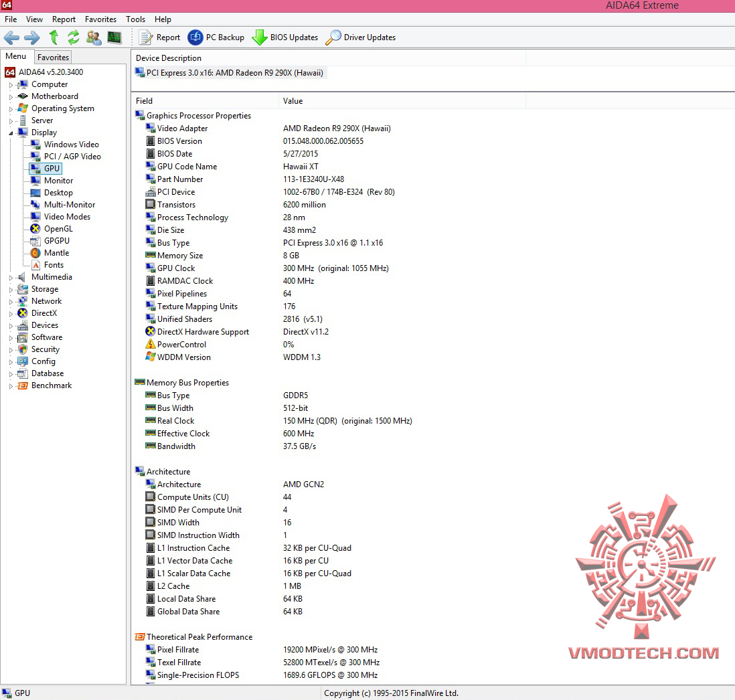Expand the Multimedia tree node
735x700 pixels.
pos(11,277)
